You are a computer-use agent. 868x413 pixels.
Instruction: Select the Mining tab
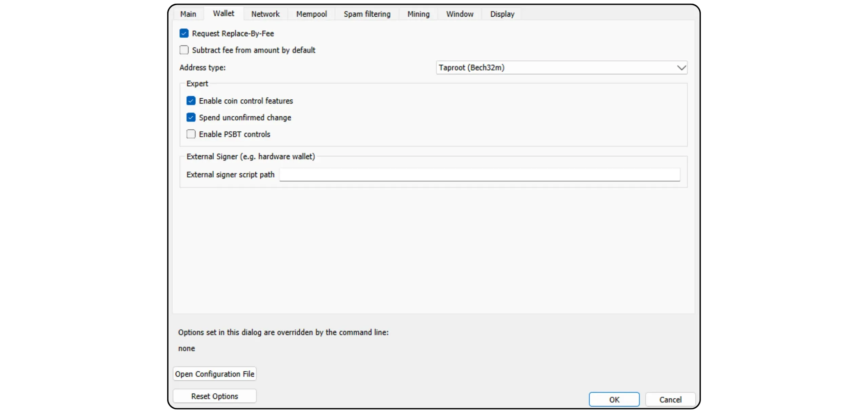[418, 14]
